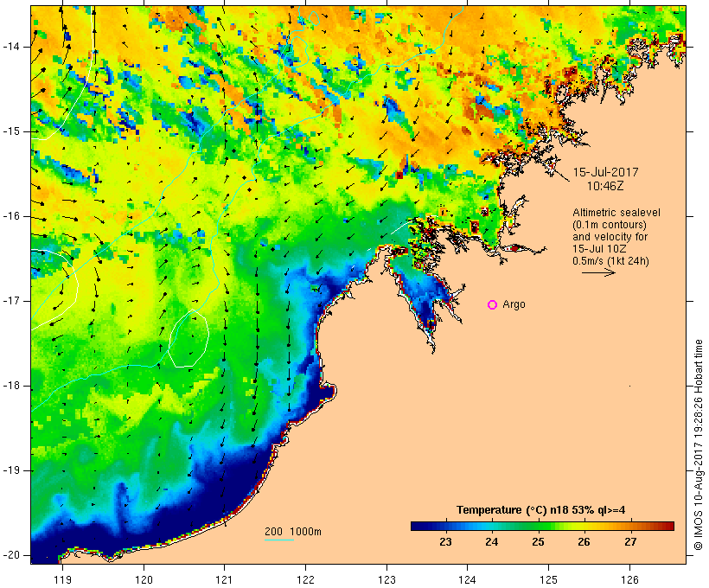Click the dark red end of temperature colorbar
Screen dimensions: 709x588
pyautogui.click(x=670, y=526)
